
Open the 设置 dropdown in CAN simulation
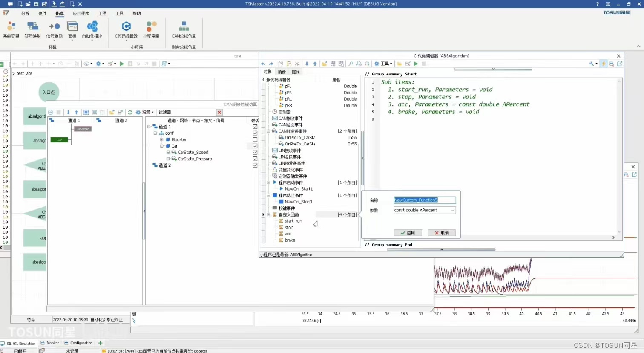coord(145,112)
